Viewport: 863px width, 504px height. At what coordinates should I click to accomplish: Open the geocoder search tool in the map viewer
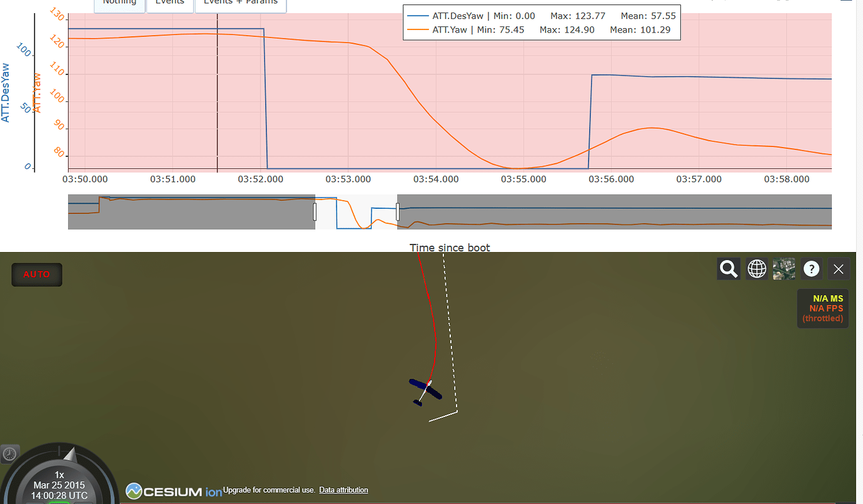point(728,268)
